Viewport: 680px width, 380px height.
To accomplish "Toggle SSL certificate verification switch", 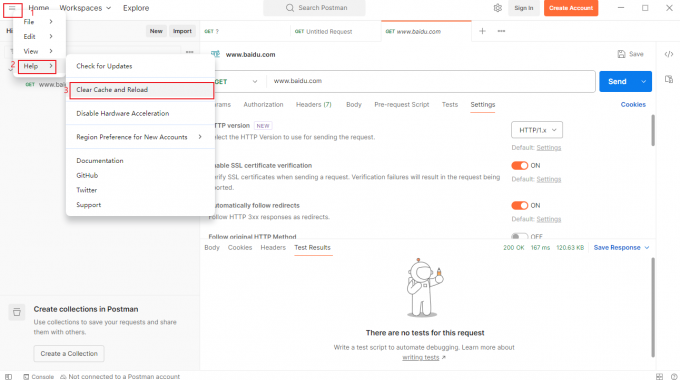I will [x=519, y=166].
